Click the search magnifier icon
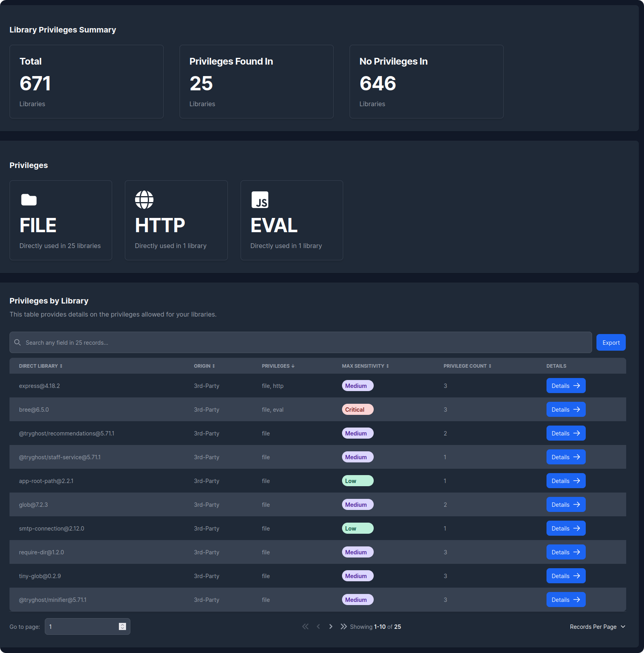 [17, 342]
